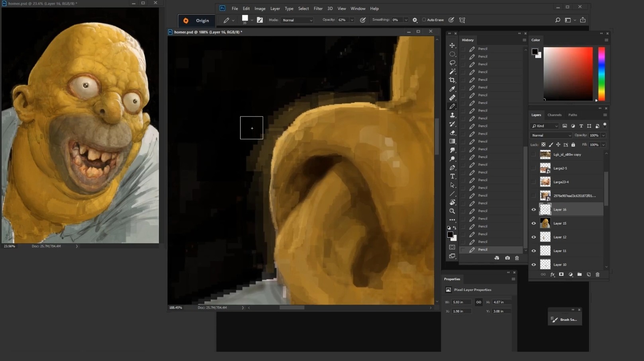Open the layer Kind filter dropdown
The image size is (644, 361).
(x=545, y=126)
